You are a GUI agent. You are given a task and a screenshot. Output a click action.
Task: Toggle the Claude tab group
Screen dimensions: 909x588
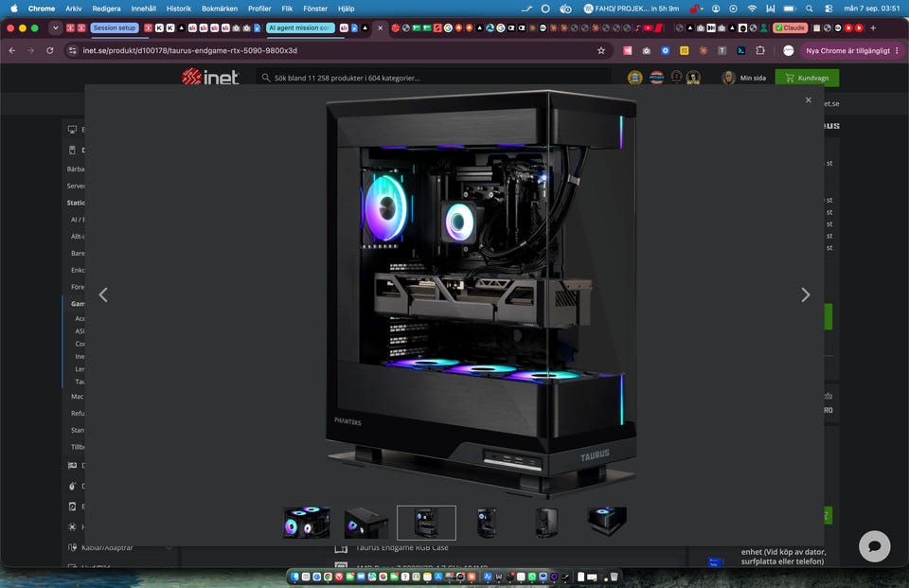790,27
